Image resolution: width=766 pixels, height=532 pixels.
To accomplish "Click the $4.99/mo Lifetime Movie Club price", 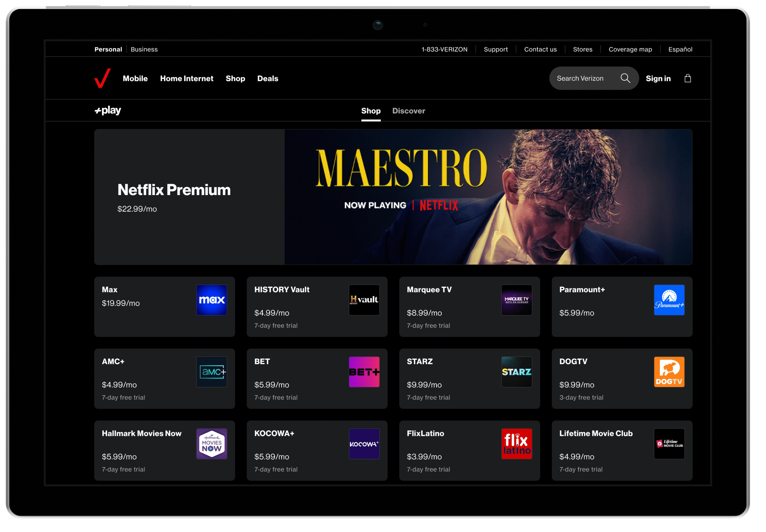I will coord(577,457).
